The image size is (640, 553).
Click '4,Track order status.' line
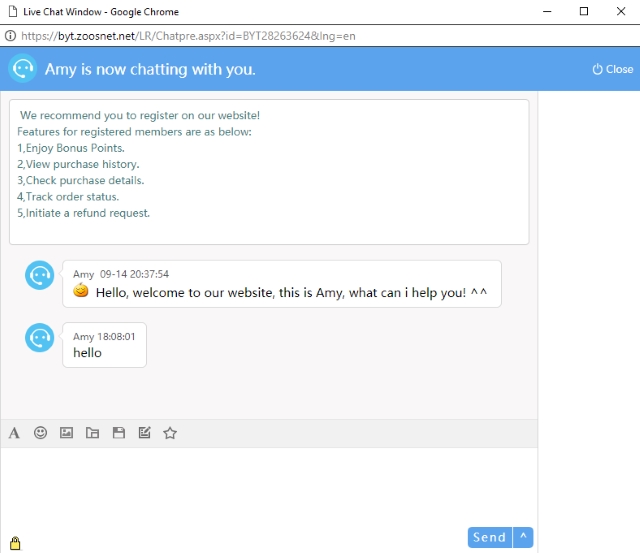pos(68,197)
